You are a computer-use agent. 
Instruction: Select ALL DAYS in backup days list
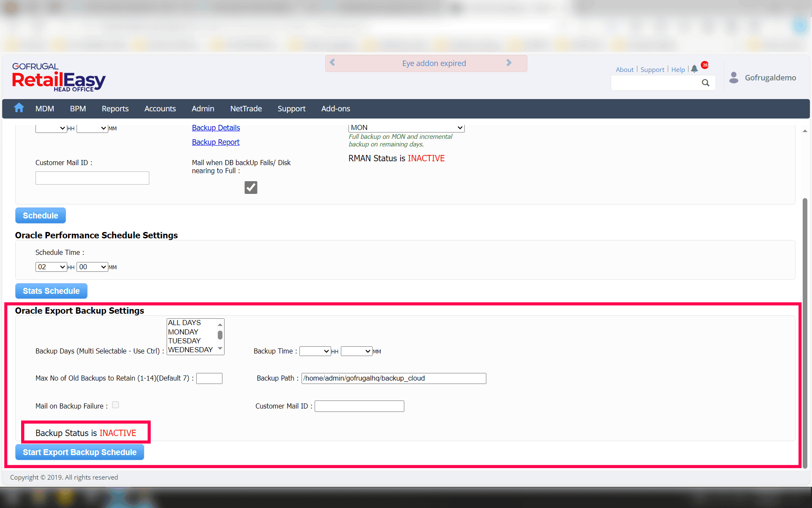[x=184, y=323]
